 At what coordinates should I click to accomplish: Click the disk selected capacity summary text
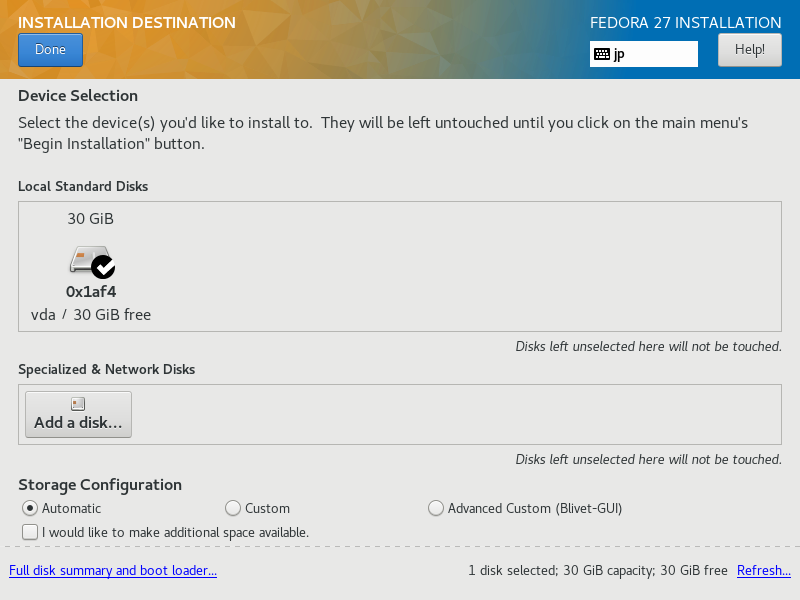click(598, 570)
